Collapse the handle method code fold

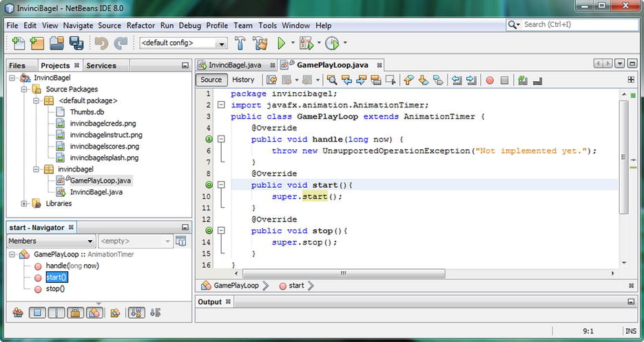coord(221,139)
